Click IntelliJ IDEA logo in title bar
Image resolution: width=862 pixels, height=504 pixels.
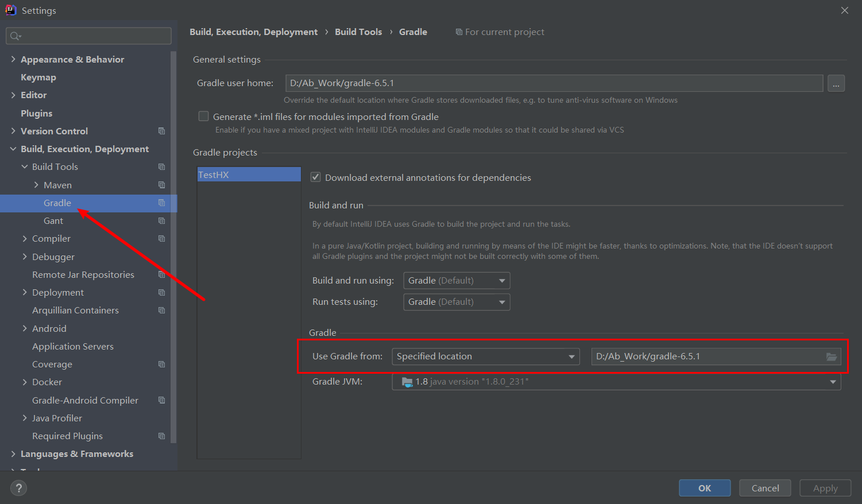pyautogui.click(x=10, y=10)
